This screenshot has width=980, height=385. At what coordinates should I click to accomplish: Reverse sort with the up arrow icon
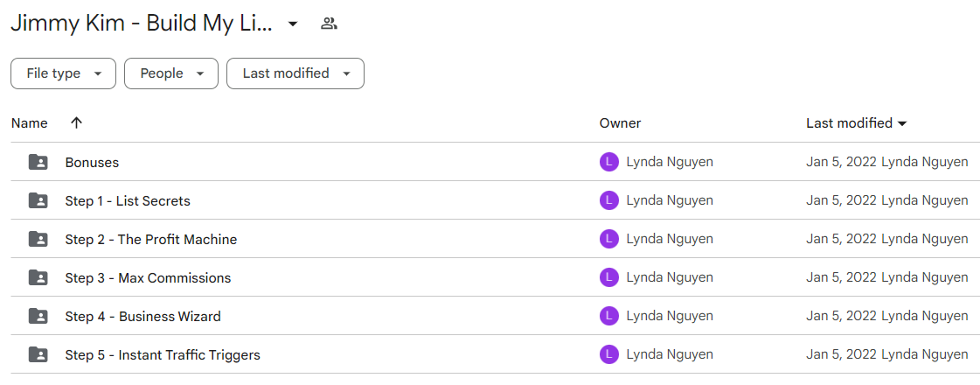(x=76, y=123)
